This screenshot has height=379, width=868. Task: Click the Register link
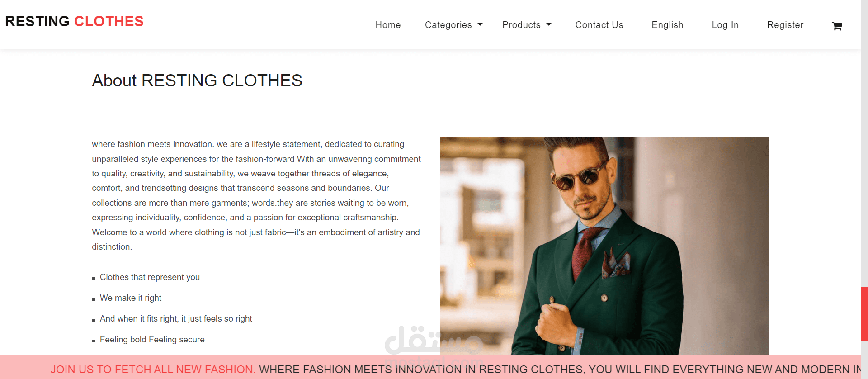point(785,25)
